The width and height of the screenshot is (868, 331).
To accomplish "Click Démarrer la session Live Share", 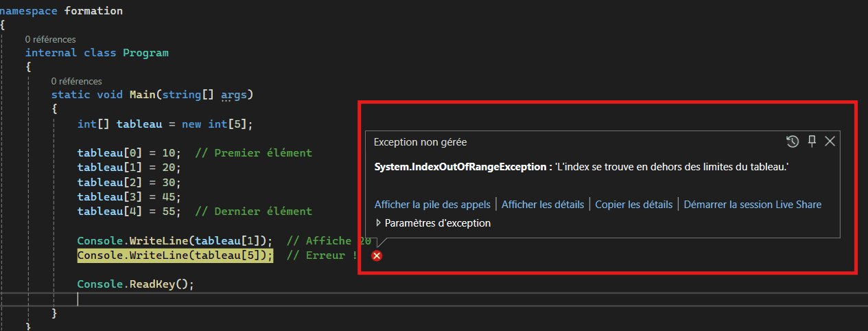I will tap(753, 205).
